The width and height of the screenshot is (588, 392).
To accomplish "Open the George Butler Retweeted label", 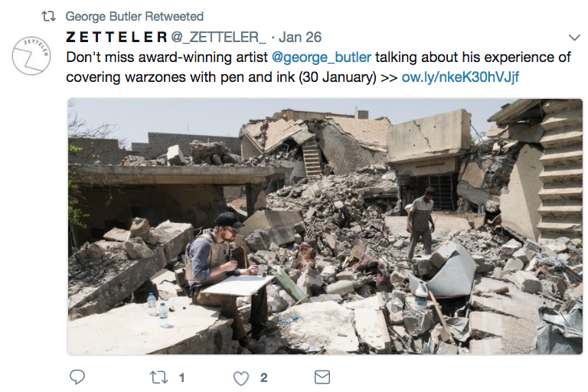I will [x=135, y=16].
